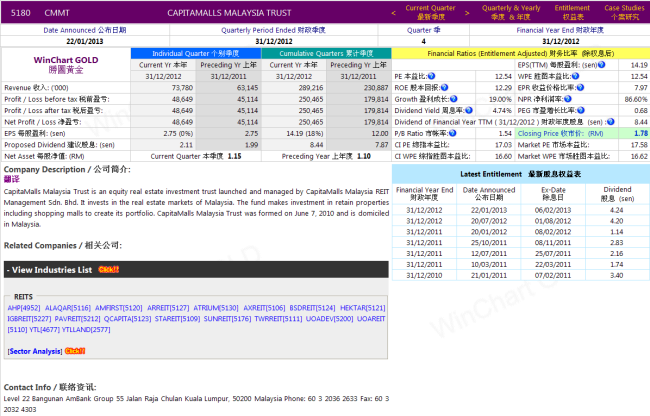Open AXREIT[5106] REIT link
Viewport: 650px width, 416px height.
point(264,308)
